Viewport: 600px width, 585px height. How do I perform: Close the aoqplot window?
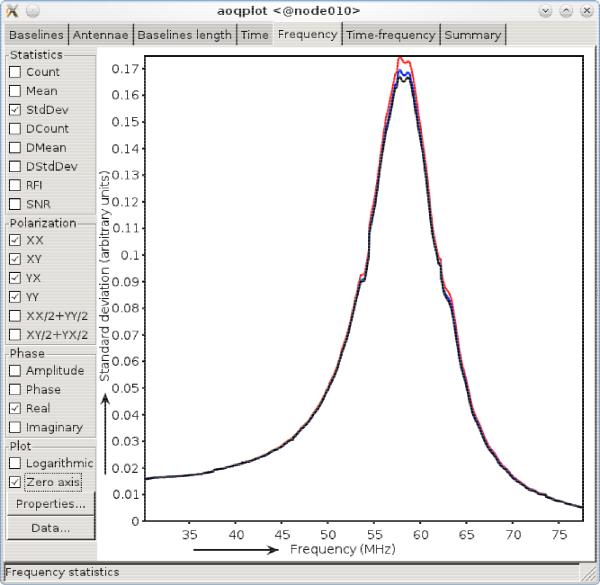tap(586, 11)
